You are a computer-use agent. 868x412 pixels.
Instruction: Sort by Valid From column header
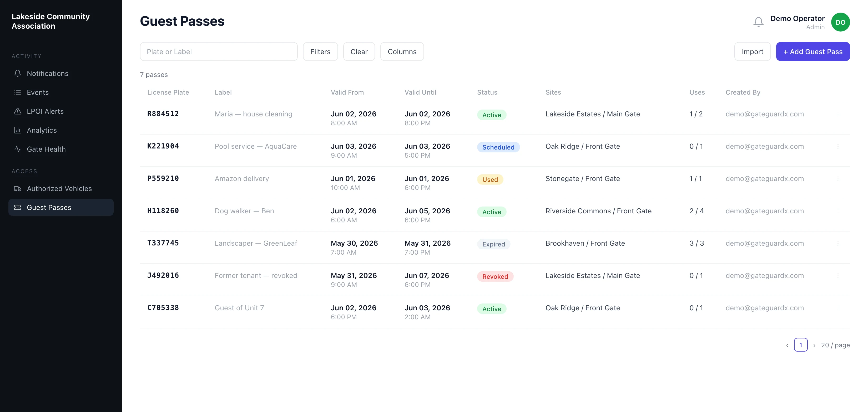[347, 92]
